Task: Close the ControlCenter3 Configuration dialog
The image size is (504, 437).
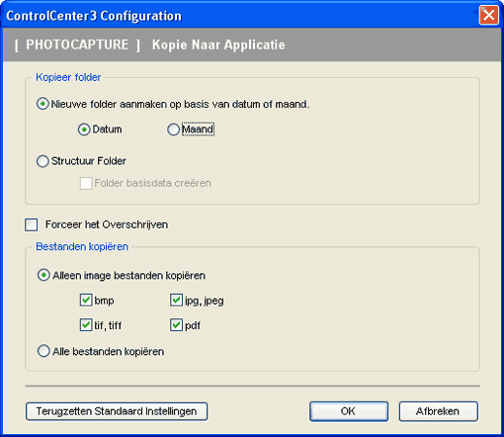Action: pyautogui.click(x=488, y=15)
